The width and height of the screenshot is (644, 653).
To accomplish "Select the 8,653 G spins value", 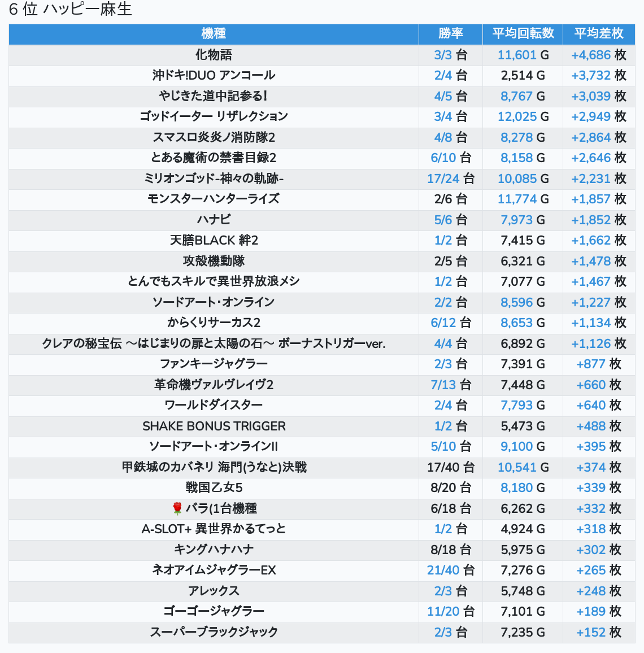I will (x=523, y=323).
